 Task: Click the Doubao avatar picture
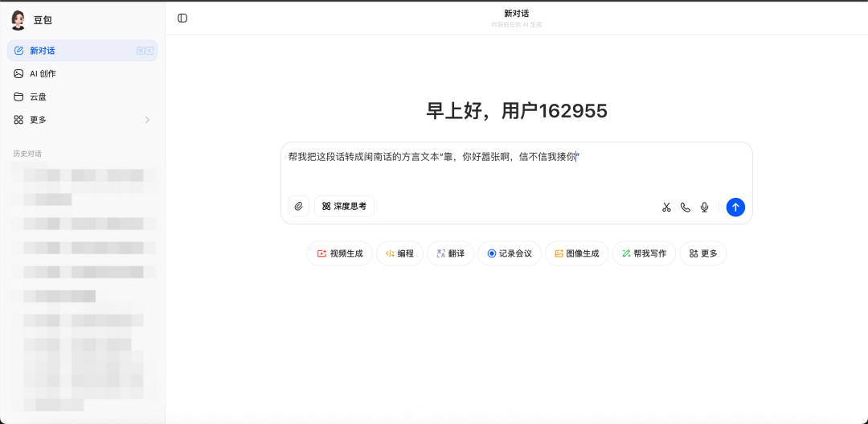click(18, 20)
